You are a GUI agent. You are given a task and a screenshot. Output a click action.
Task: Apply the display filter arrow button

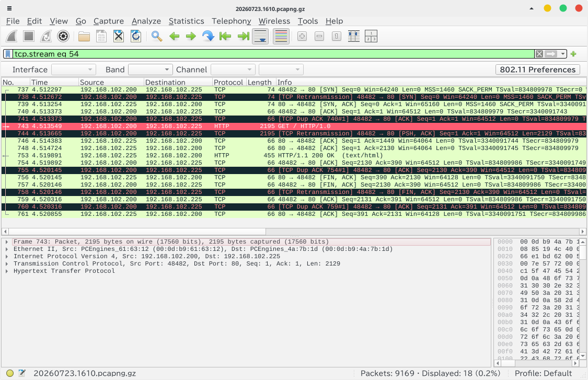551,54
